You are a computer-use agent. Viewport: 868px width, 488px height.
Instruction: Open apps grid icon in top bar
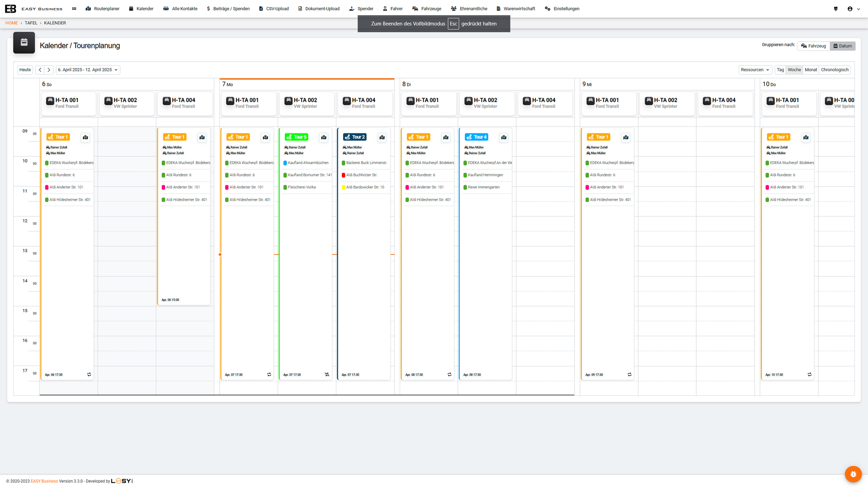[x=74, y=9]
